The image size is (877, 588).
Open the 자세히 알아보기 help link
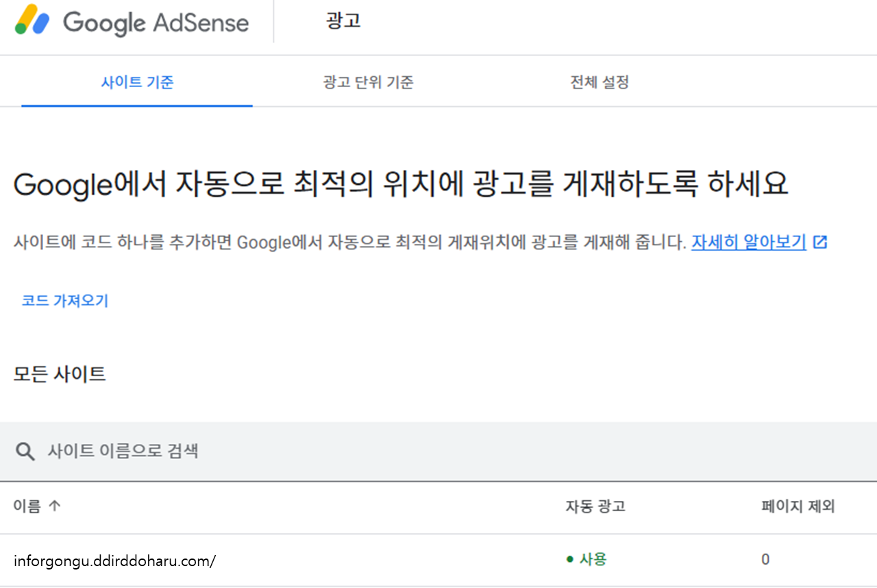[x=748, y=241]
